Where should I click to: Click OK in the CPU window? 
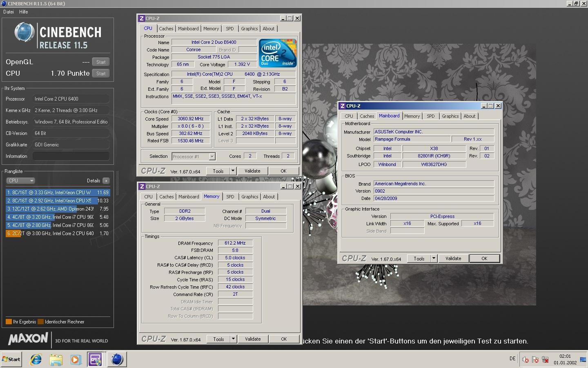click(283, 171)
